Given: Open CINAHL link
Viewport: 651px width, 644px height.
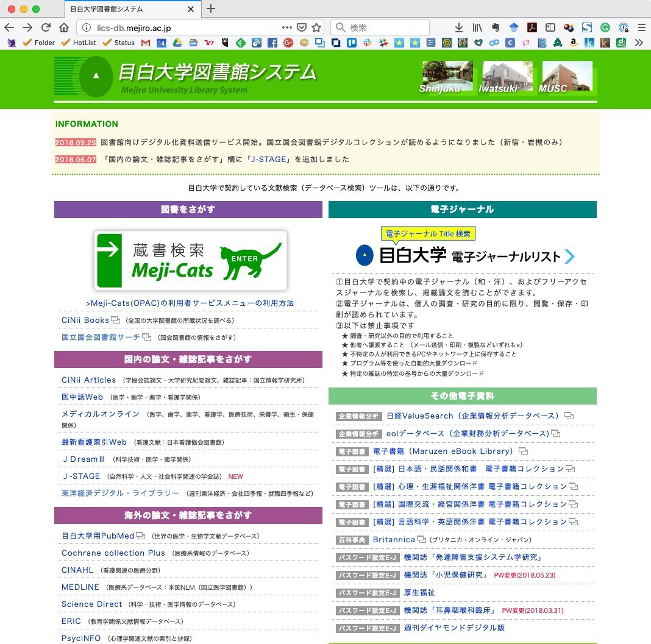Looking at the screenshot, I should 77,570.
